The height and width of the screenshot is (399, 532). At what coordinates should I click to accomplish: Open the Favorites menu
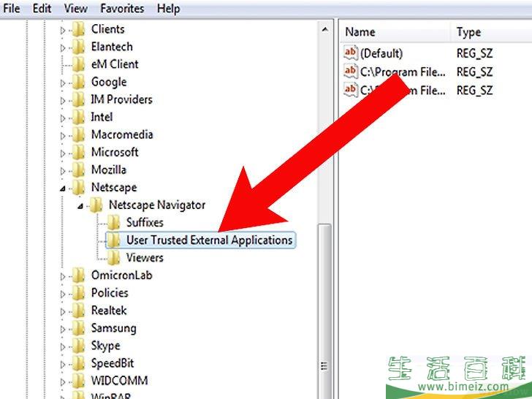123,9
